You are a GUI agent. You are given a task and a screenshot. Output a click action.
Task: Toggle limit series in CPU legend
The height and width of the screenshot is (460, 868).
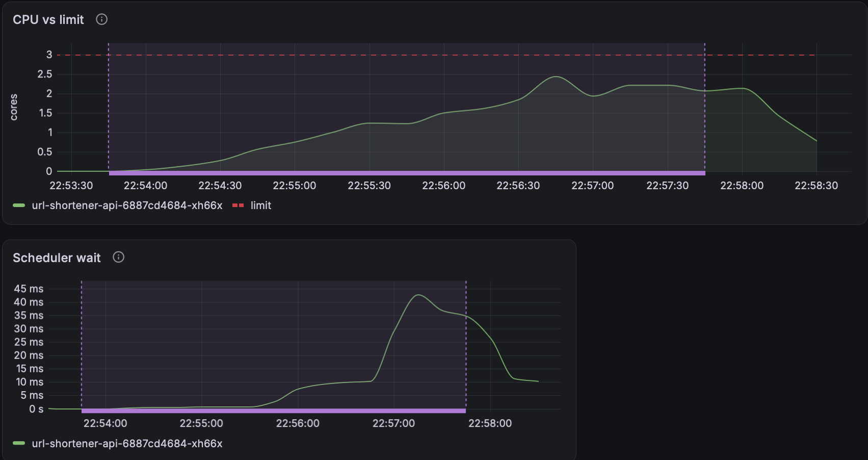click(261, 206)
